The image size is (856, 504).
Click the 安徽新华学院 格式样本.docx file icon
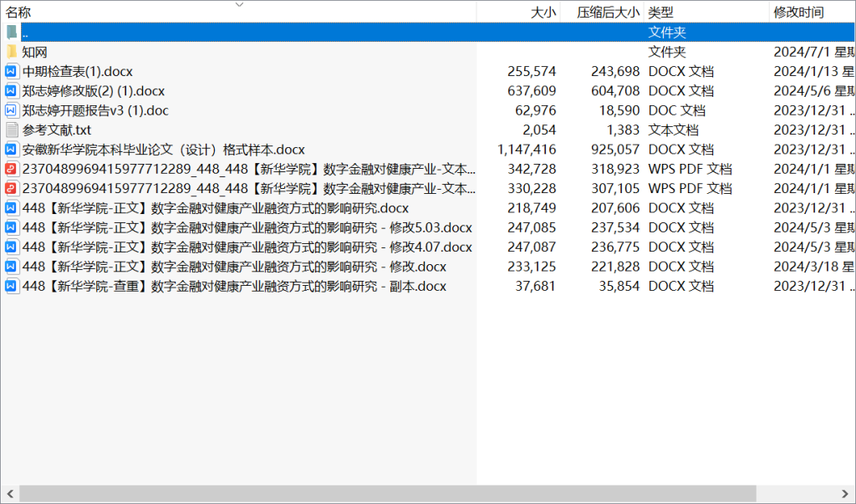point(12,150)
